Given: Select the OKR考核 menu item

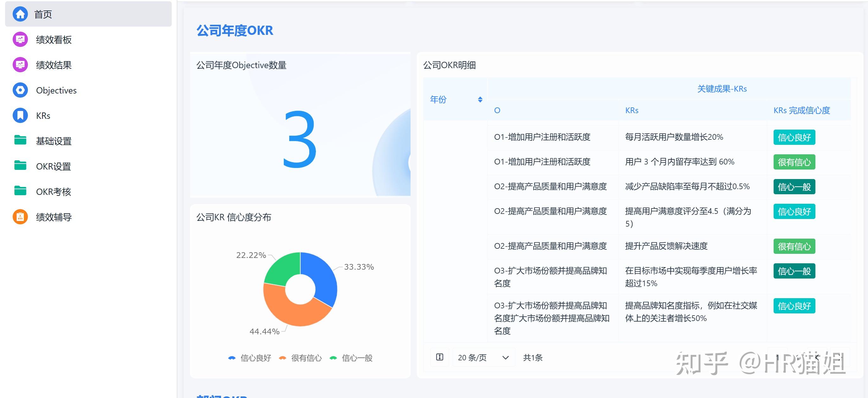Looking at the screenshot, I should pos(54,191).
